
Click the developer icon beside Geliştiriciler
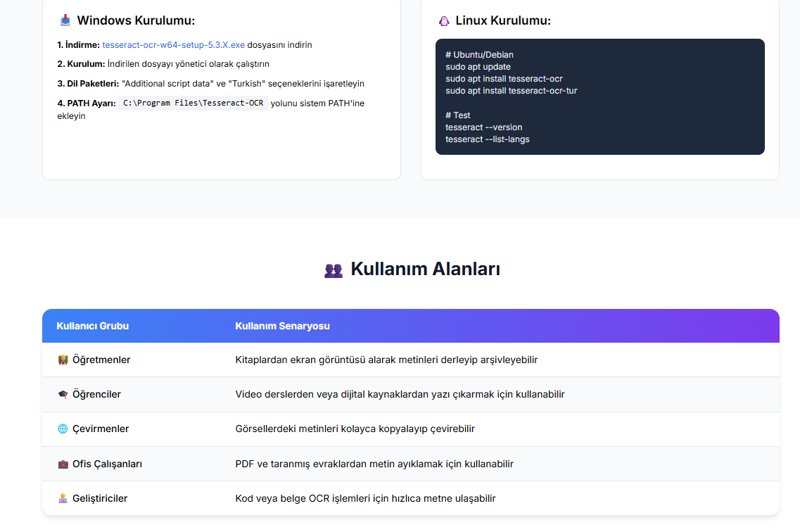63,499
